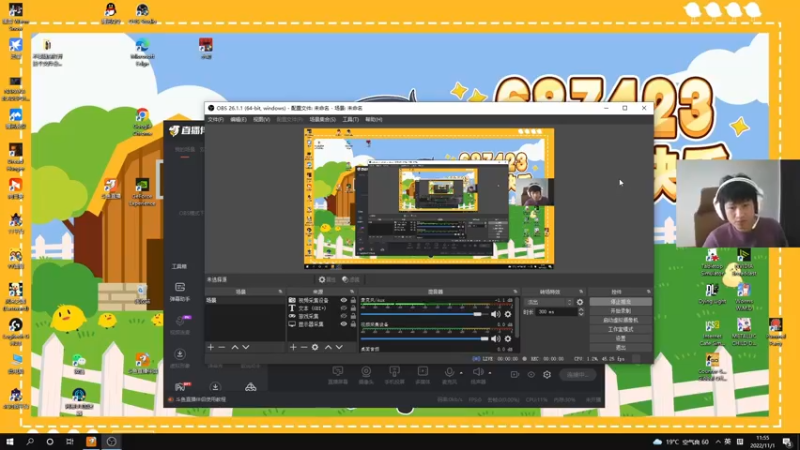Add a new scene with the plus icon
800x450 pixels.
tap(211, 347)
